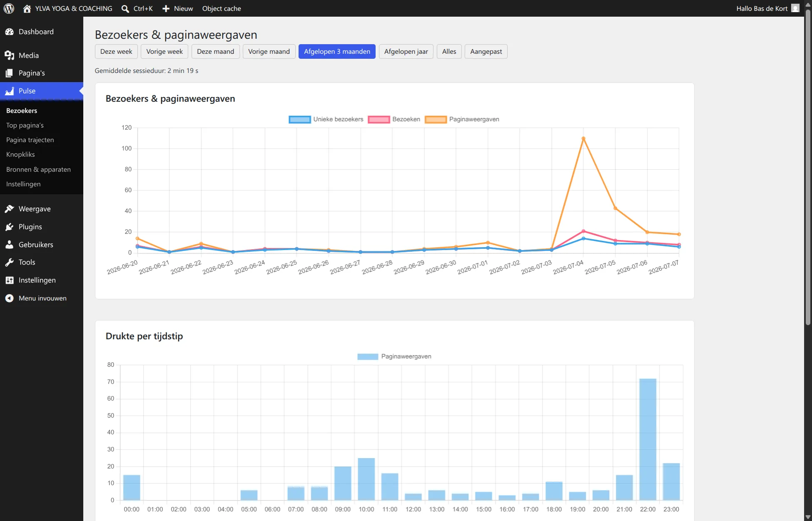Image resolution: width=812 pixels, height=521 pixels.
Task: Click the Weergave paintbrush icon
Action: coord(10,209)
